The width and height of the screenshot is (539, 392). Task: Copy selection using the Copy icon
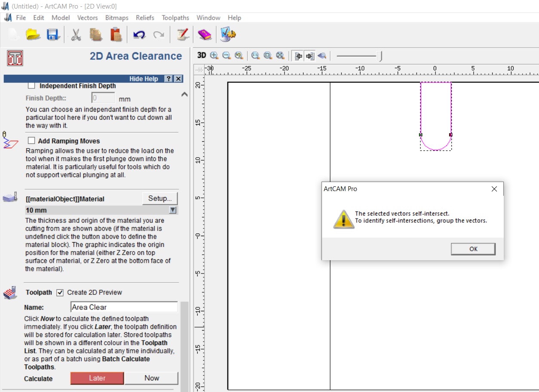[x=95, y=34]
